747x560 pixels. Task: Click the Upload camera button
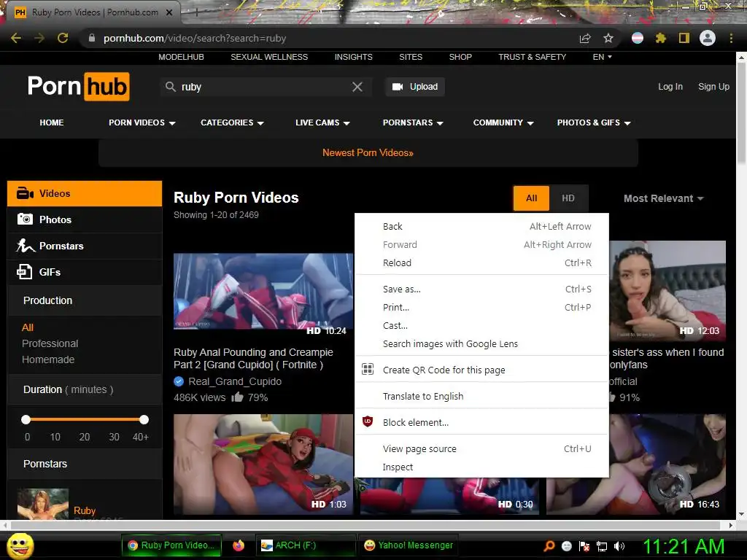(x=415, y=87)
